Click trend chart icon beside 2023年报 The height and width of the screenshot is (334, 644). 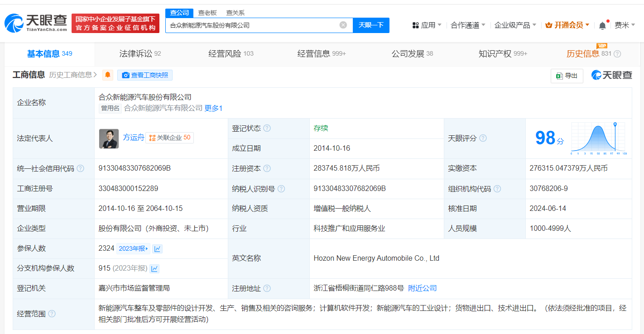point(157,248)
